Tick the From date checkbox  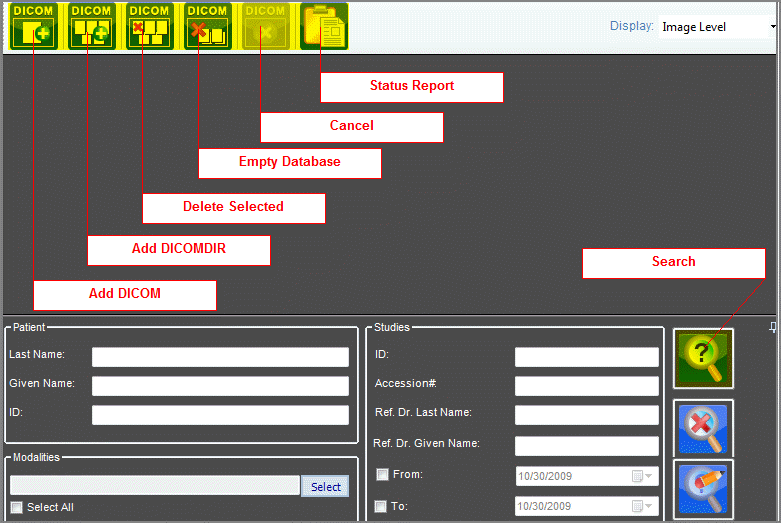pyautogui.click(x=381, y=475)
